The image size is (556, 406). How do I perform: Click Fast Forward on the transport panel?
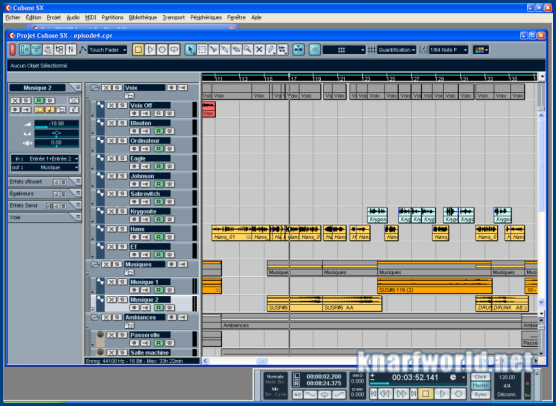coord(401,394)
